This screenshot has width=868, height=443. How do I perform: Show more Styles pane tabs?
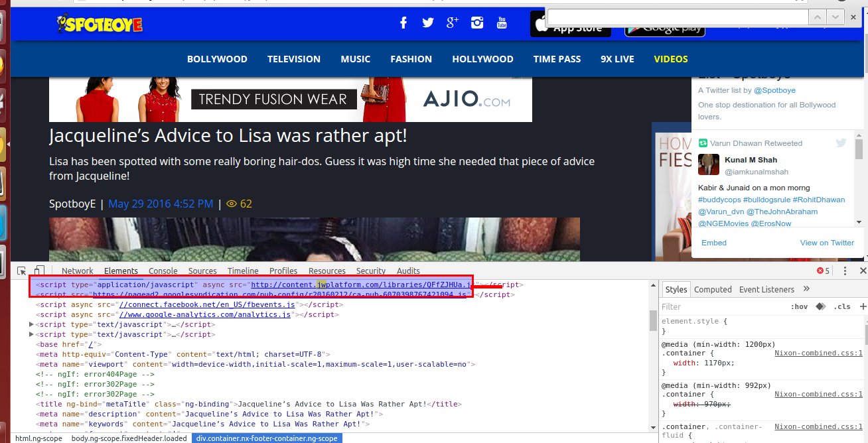[806, 289]
